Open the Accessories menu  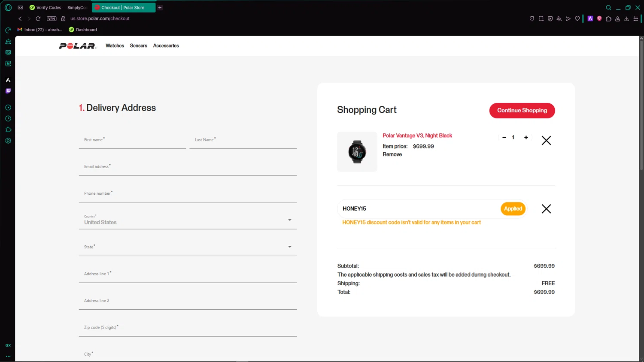click(166, 45)
